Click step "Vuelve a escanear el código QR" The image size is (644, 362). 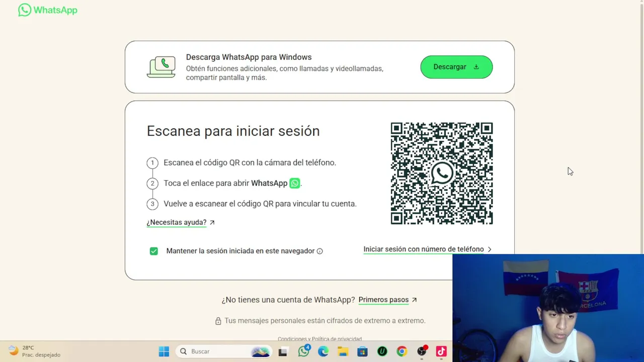[260, 204]
